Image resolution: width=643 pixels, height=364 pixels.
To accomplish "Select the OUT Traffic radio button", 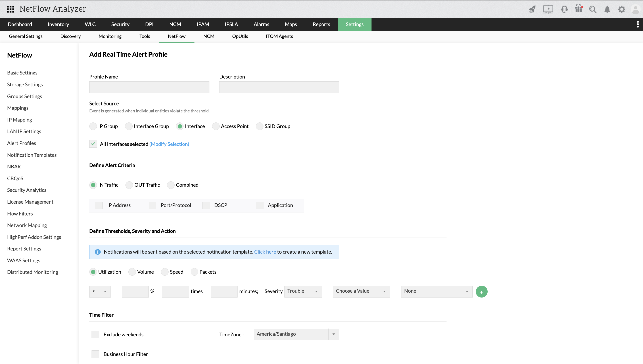I will (129, 185).
